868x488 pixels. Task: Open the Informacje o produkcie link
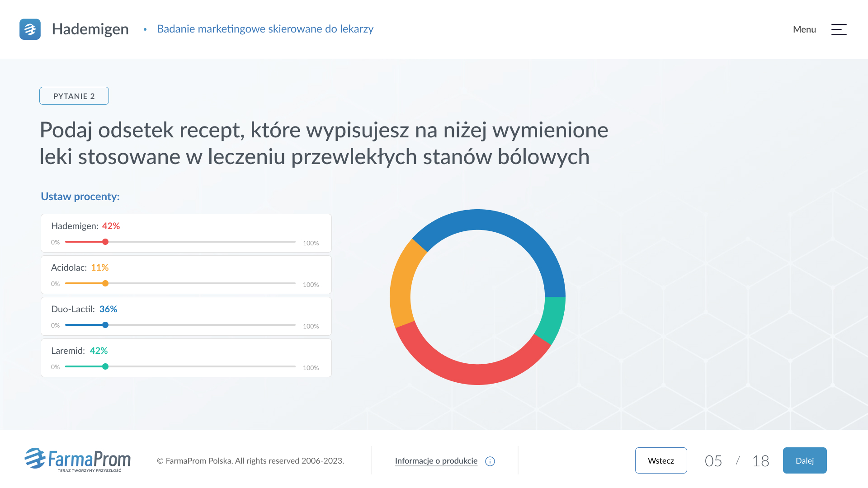(436, 461)
